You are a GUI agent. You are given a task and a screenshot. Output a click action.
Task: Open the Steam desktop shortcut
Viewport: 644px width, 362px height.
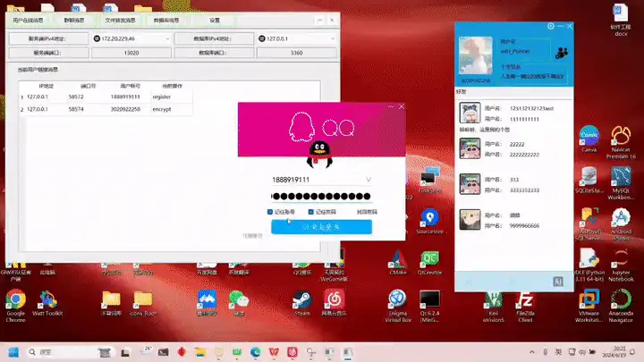[x=302, y=303]
